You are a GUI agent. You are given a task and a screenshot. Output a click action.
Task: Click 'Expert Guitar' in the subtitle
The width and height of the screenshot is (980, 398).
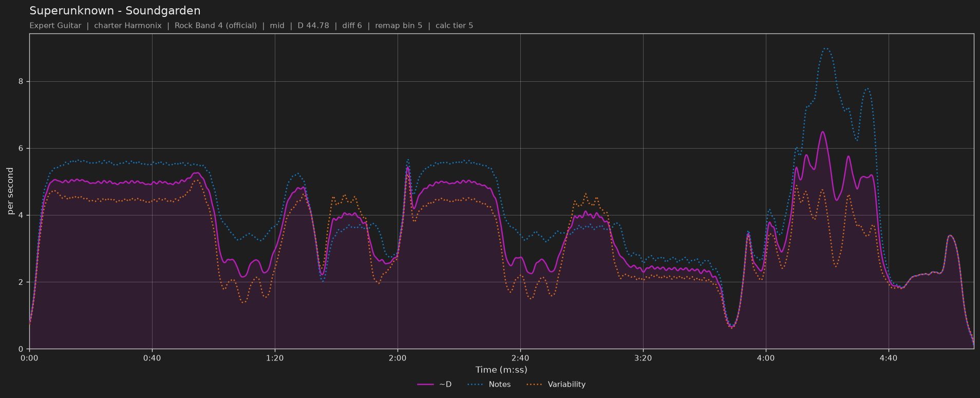(55, 26)
